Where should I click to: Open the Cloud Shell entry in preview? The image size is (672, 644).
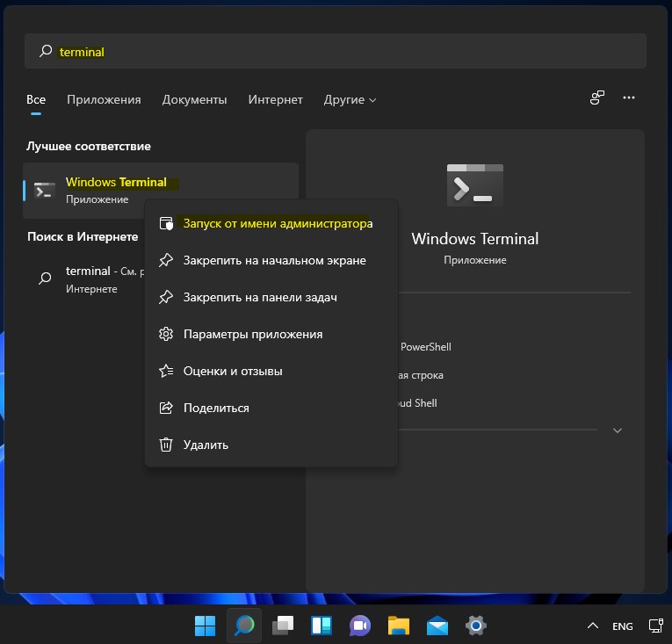417,403
